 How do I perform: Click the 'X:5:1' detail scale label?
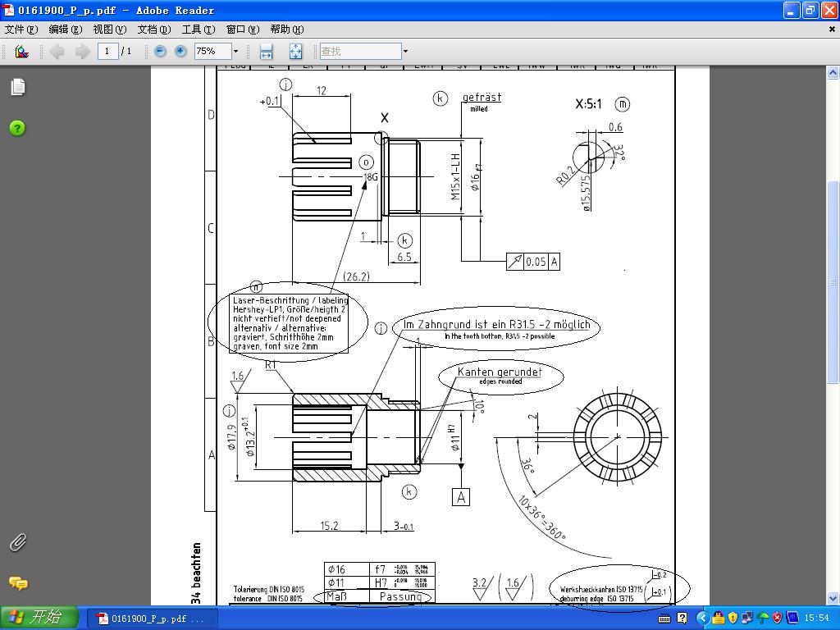click(x=588, y=104)
